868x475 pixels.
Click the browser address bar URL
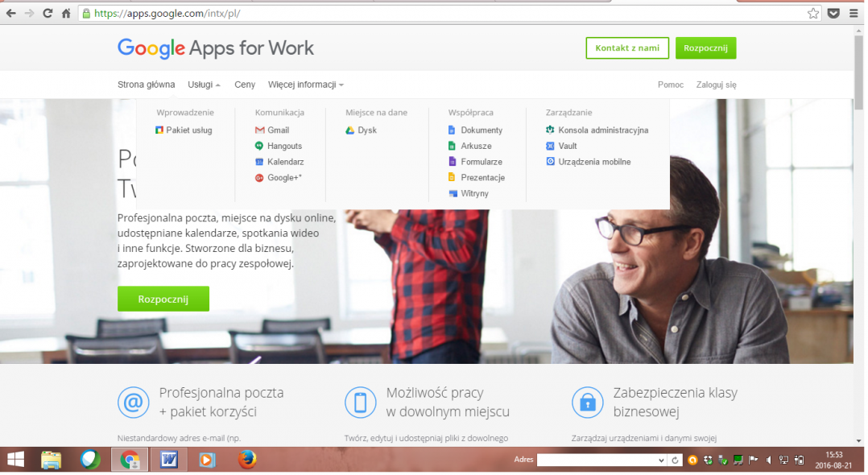coord(167,14)
